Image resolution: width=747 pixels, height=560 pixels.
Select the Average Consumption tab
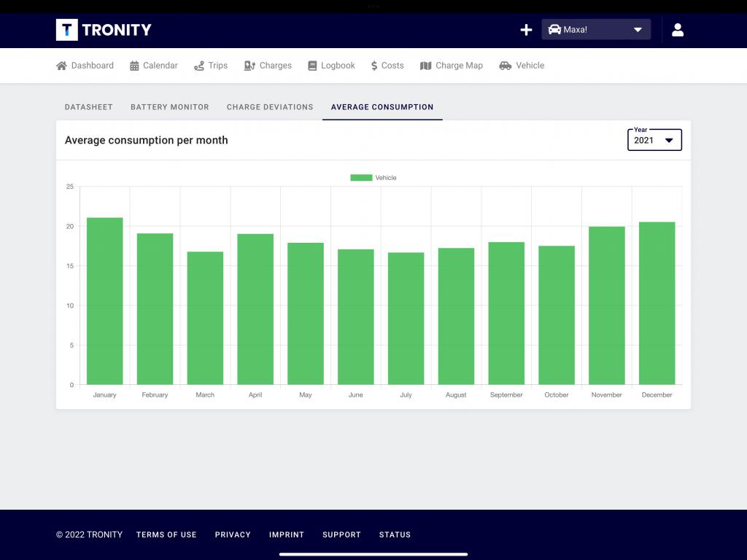(x=382, y=107)
